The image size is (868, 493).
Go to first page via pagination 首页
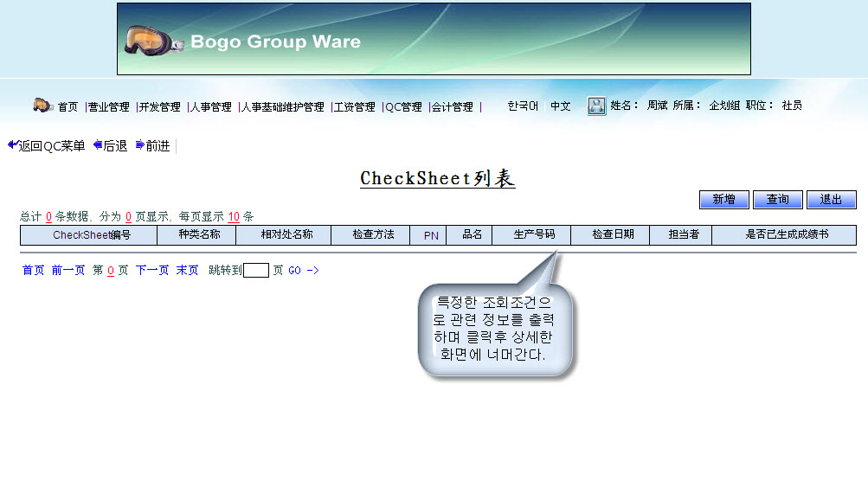tap(33, 270)
